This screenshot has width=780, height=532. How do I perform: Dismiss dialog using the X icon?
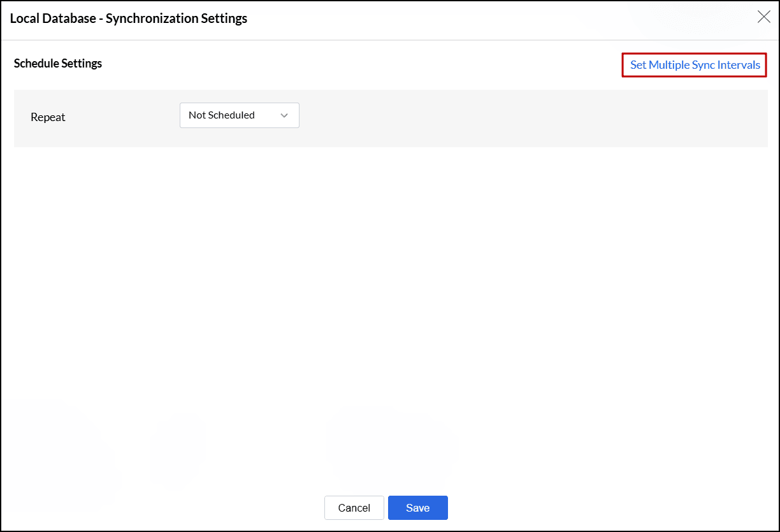pos(763,17)
